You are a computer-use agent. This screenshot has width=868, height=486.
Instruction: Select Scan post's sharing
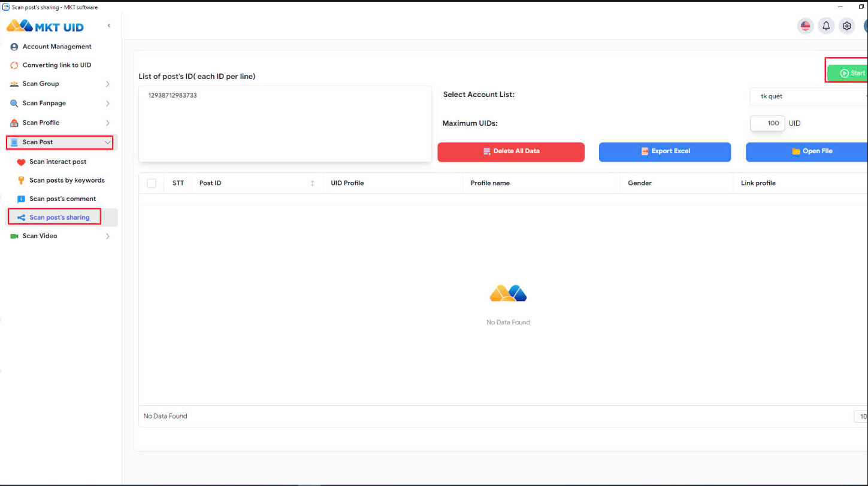pyautogui.click(x=60, y=217)
